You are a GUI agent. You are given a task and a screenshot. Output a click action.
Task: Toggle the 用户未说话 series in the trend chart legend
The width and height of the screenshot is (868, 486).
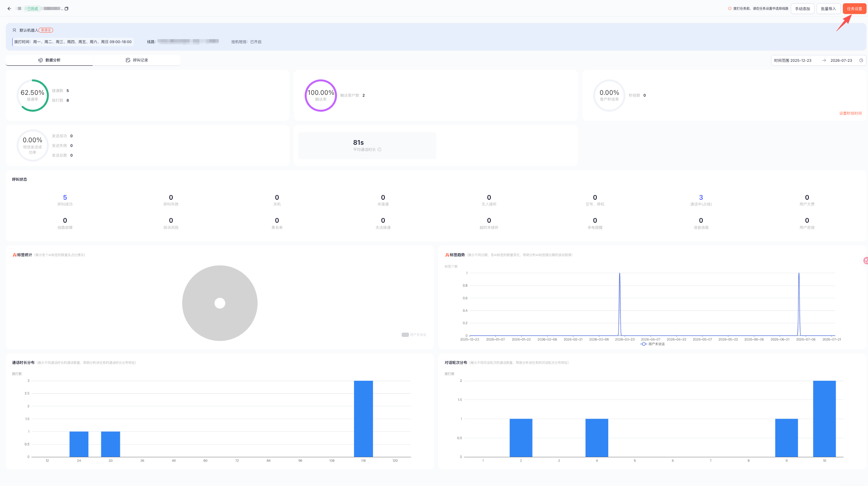tap(652, 344)
